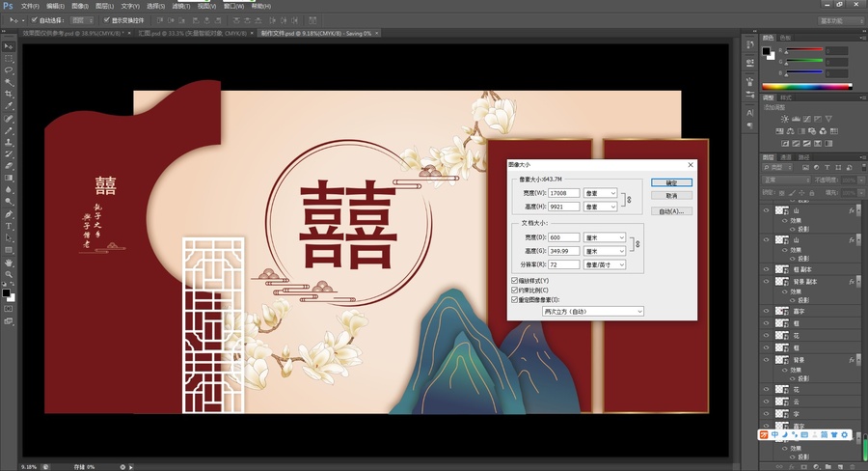868x471 pixels.
Task: Collapse effects of the 背景 layer via fx arrow
Action: pyautogui.click(x=858, y=360)
